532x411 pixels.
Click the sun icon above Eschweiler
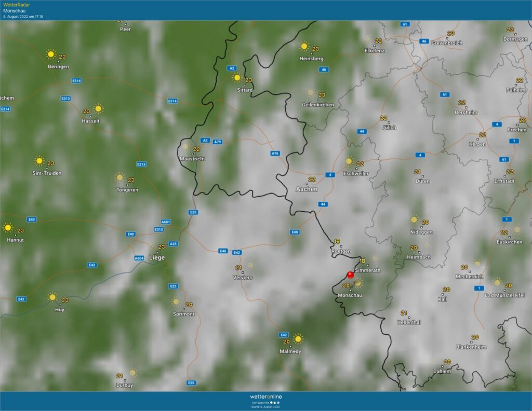coord(349,161)
